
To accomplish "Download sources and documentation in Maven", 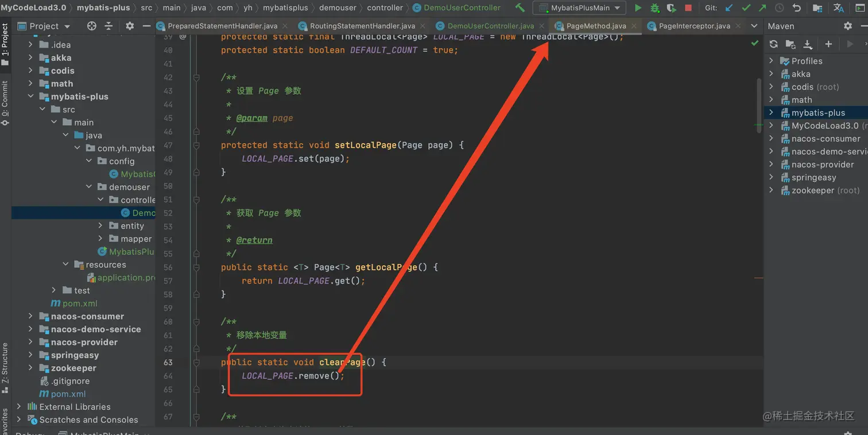I will 808,44.
